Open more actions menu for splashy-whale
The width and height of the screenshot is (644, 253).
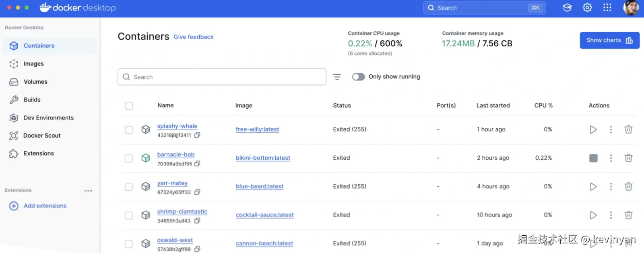click(611, 130)
